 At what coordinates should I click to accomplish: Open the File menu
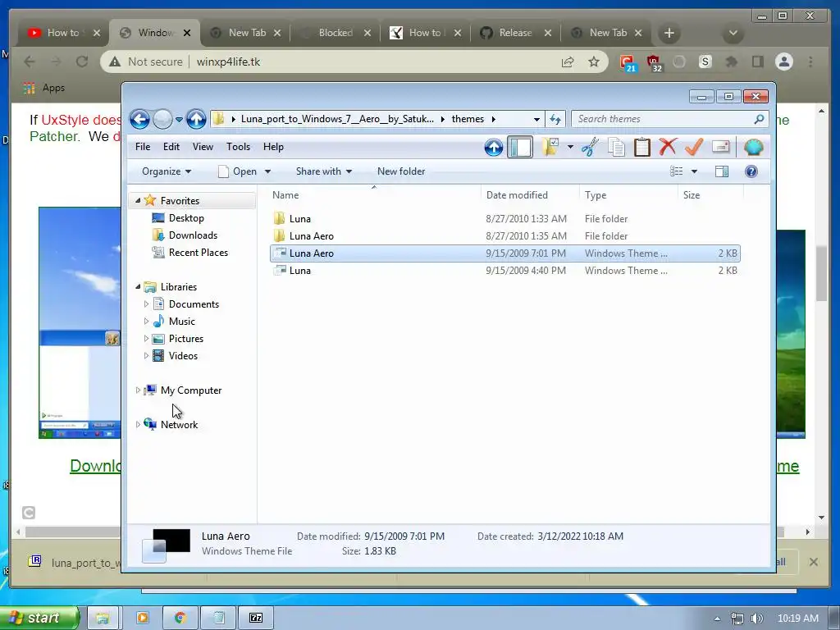[x=143, y=147]
